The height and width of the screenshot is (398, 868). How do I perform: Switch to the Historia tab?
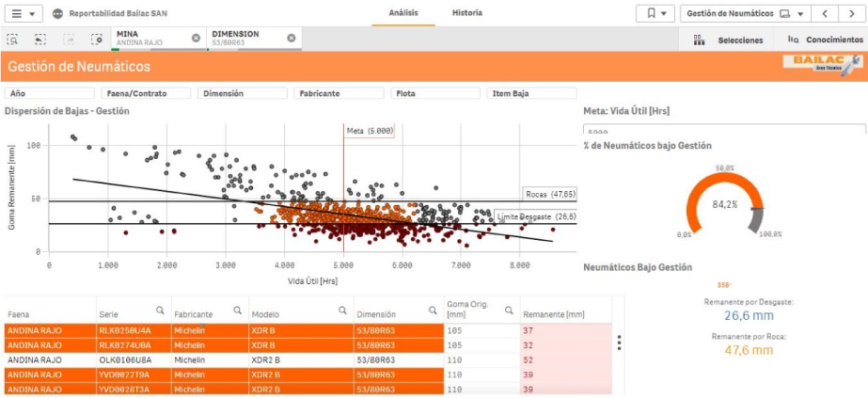(x=467, y=13)
